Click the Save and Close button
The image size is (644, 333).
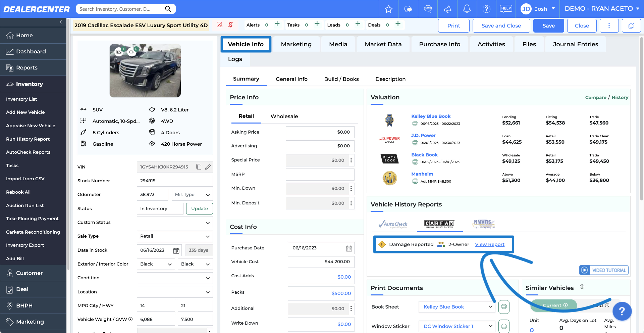[501, 26]
